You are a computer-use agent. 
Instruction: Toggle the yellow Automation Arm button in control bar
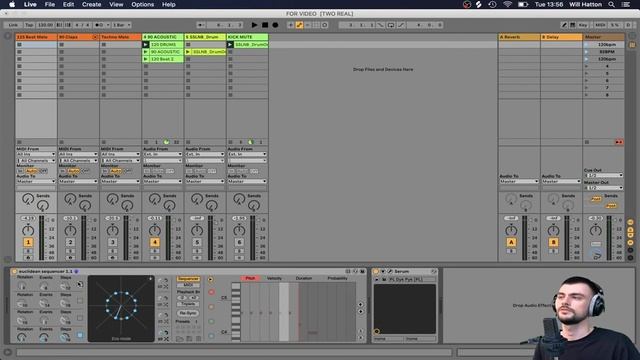pos(299,25)
